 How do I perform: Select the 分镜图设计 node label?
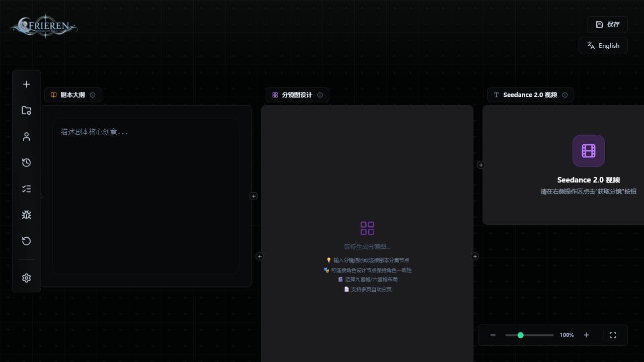(x=297, y=95)
